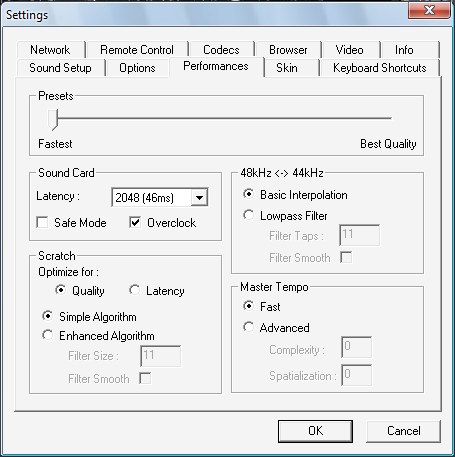This screenshot has width=455, height=457.
Task: Enable the Safe Mode checkbox
Action: pyautogui.click(x=42, y=222)
